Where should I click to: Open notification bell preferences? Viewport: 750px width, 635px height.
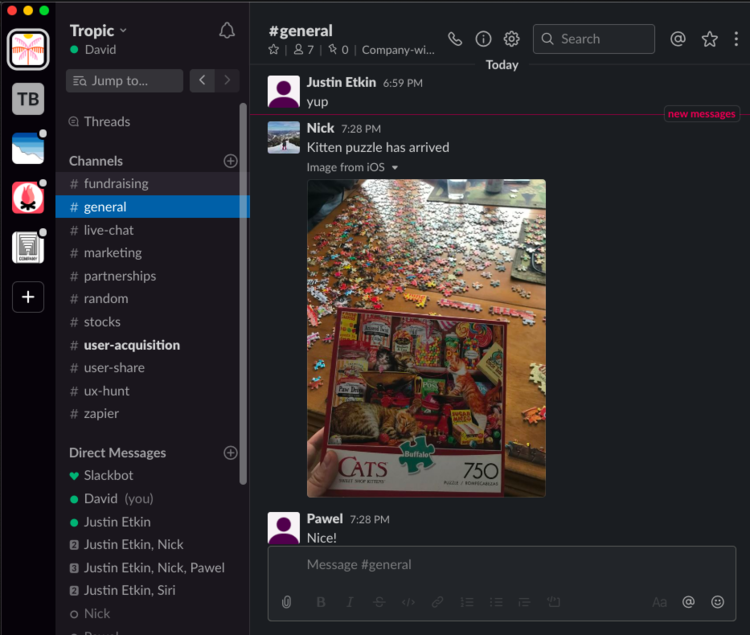(227, 31)
